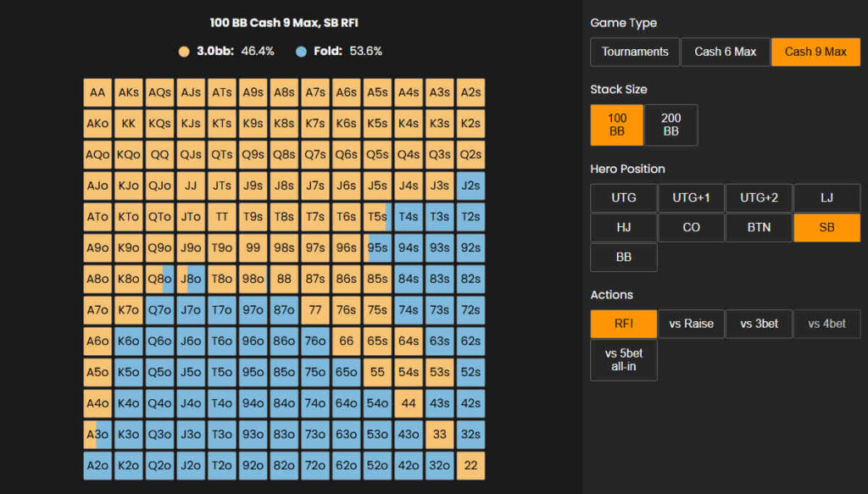Select the A3o hand cell
Viewport: 868px width, 494px height.
click(97, 434)
